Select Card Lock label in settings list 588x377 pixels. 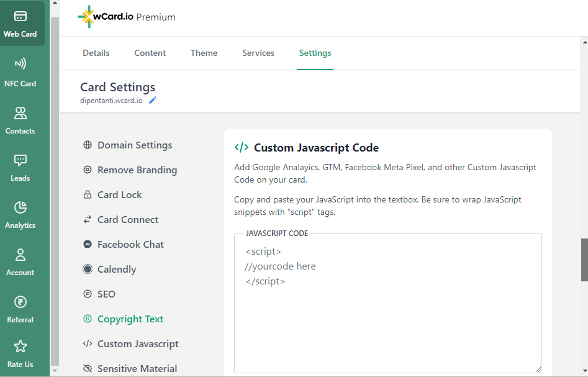coord(120,194)
